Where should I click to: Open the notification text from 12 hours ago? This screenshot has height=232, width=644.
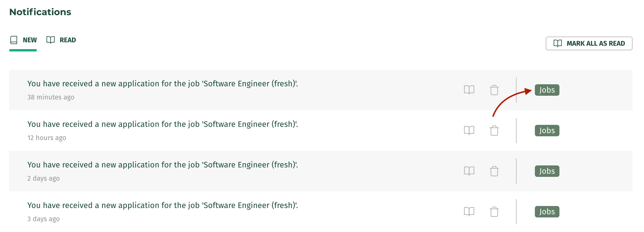click(163, 124)
